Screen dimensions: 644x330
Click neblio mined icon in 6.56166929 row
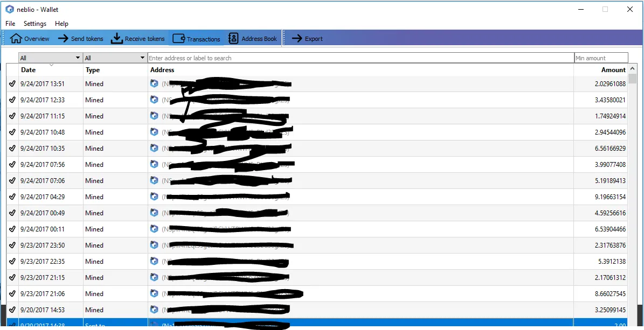[154, 148]
